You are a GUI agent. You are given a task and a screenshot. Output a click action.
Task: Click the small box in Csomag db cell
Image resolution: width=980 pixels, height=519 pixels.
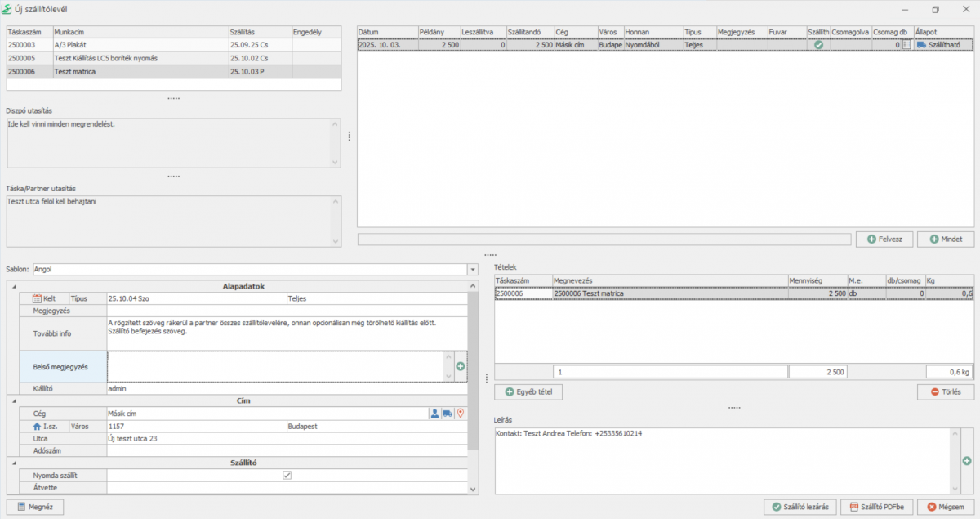tap(906, 45)
